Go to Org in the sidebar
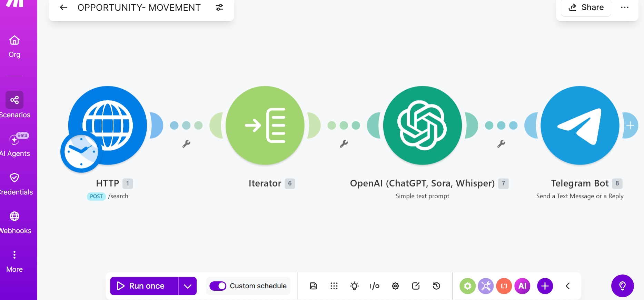This screenshot has width=644, height=300. coord(14,47)
